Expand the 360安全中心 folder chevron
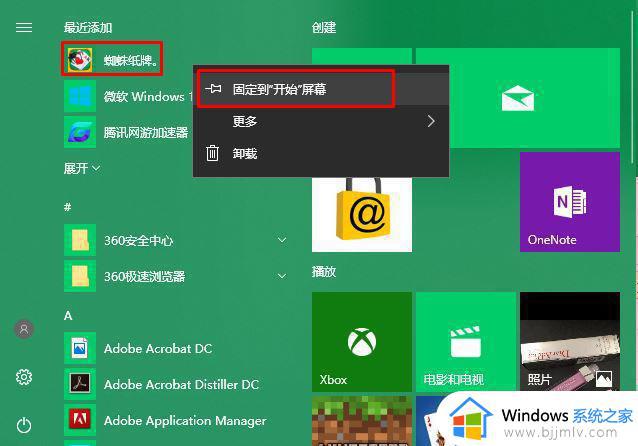This screenshot has width=638, height=446. point(282,240)
